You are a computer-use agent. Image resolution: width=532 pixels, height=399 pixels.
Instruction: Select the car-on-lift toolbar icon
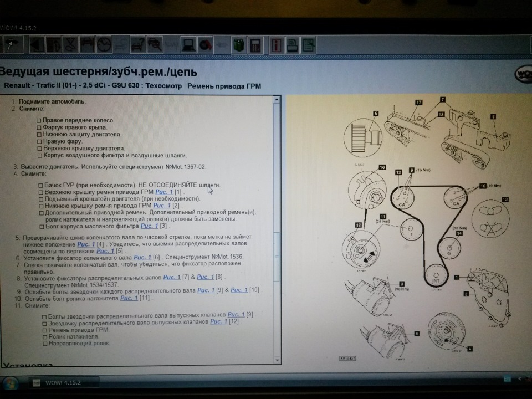point(87,44)
